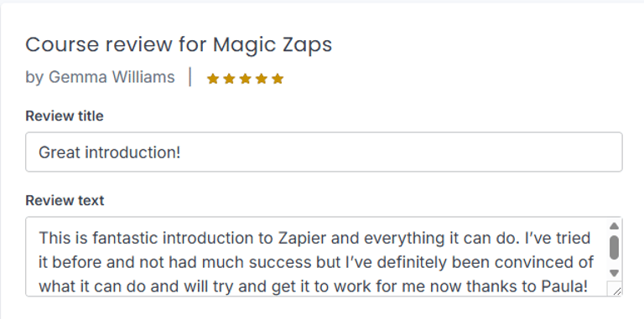Place cursor on 'Great introduction!' text
This screenshot has width=644, height=319.
[109, 152]
